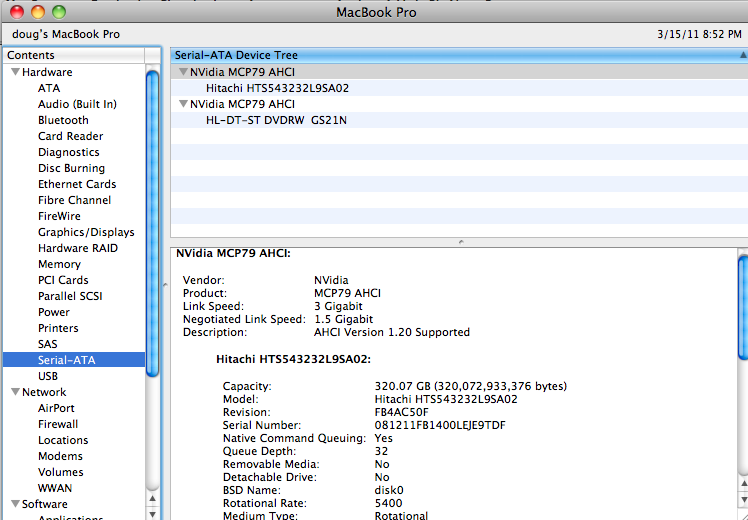Show Graphics/Displays information

point(86,232)
